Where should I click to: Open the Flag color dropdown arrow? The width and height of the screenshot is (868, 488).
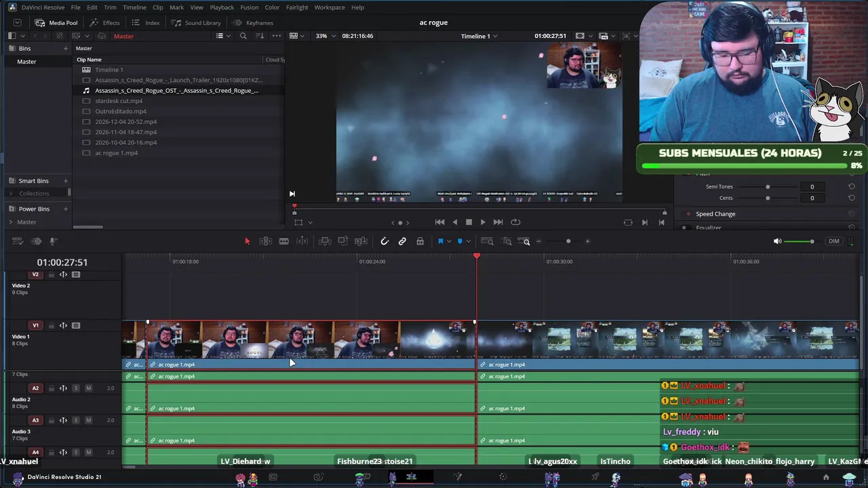(x=449, y=241)
